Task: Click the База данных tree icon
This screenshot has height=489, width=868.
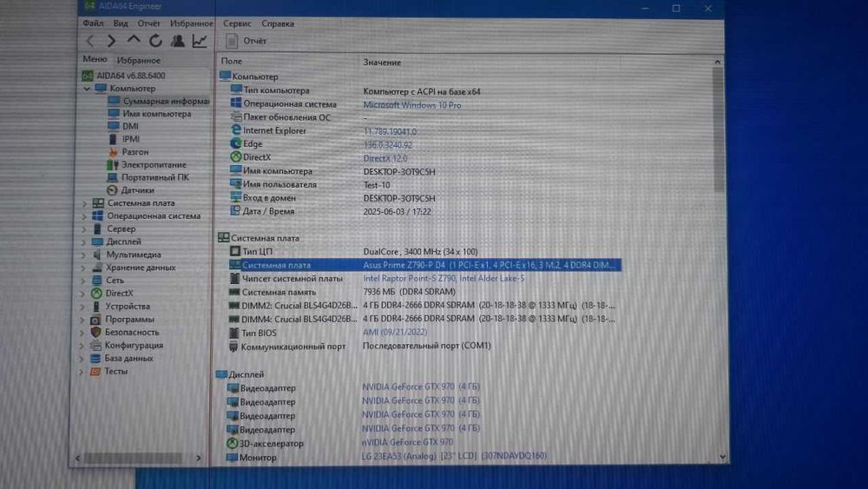Action: [95, 359]
